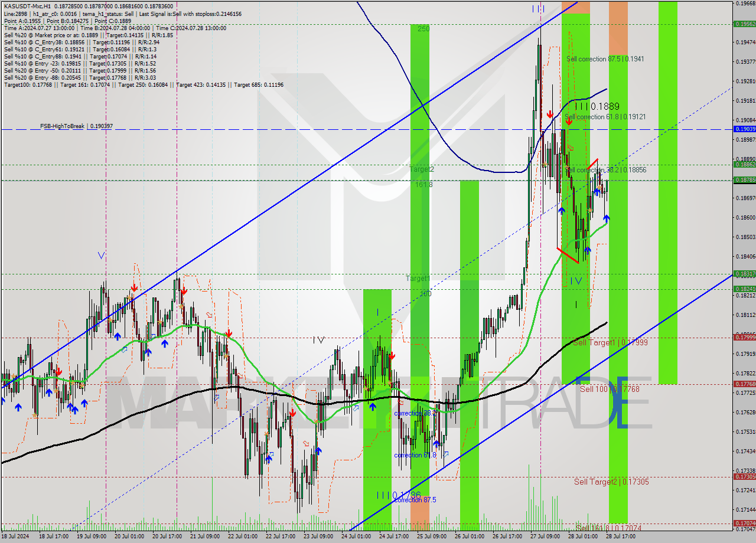The image size is (756, 543).
Task: Click the '24 Jul 17:00' time label
Action: pyautogui.click(x=394, y=537)
